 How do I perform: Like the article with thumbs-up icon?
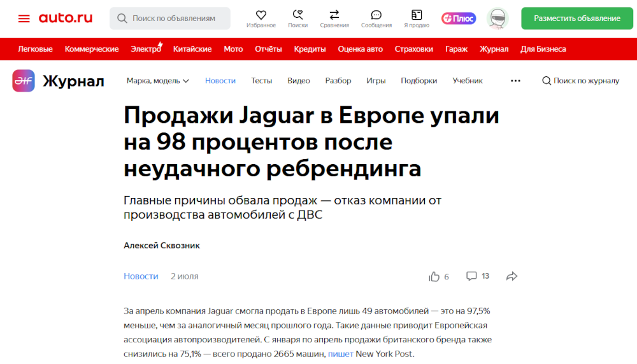click(434, 276)
